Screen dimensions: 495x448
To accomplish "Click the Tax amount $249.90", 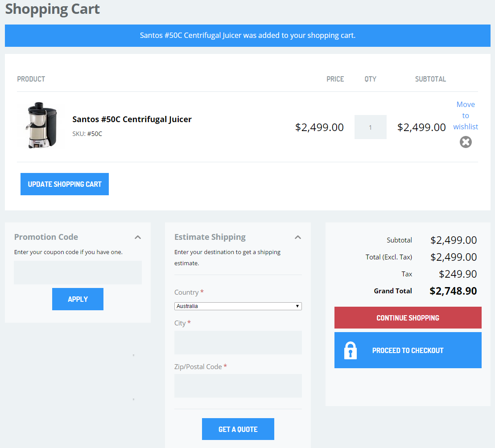I will point(458,274).
